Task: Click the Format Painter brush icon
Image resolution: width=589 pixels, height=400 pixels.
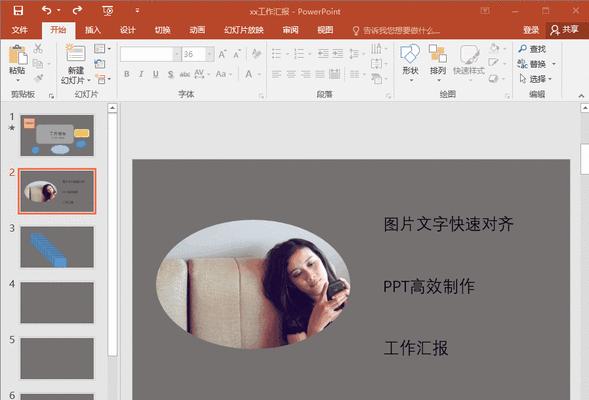Action: 38,78
